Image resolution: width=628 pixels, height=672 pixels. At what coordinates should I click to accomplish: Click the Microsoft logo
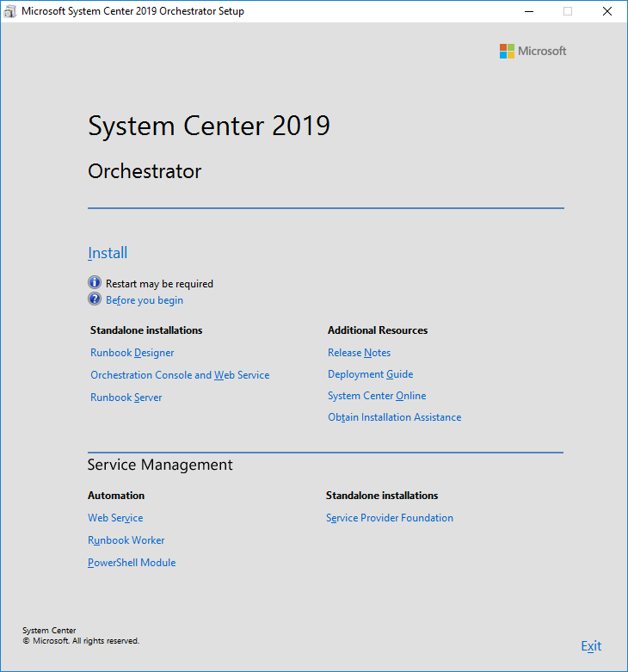coord(533,51)
